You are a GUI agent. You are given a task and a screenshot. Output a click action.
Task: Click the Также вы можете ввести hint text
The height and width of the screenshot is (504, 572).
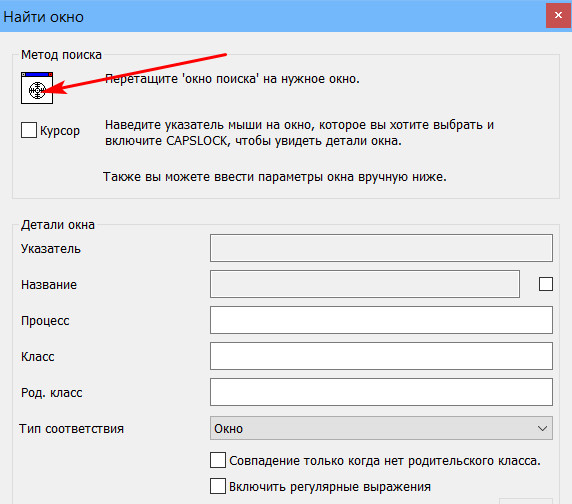pyautogui.click(x=275, y=177)
